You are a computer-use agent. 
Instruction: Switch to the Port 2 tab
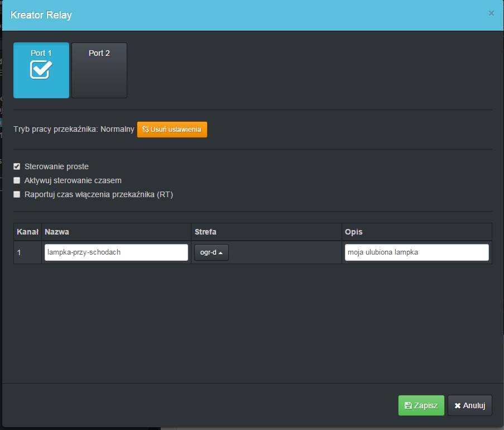pos(99,70)
